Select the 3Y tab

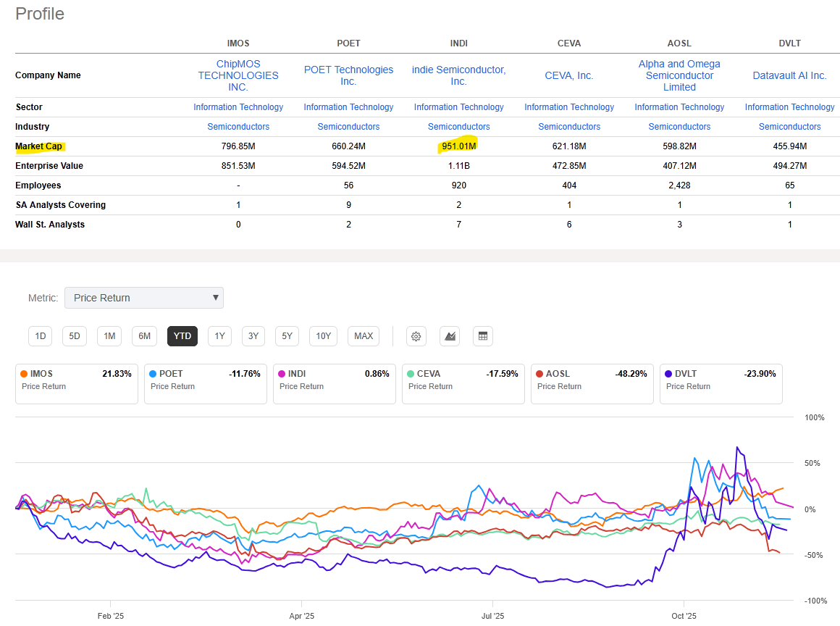[x=253, y=335]
